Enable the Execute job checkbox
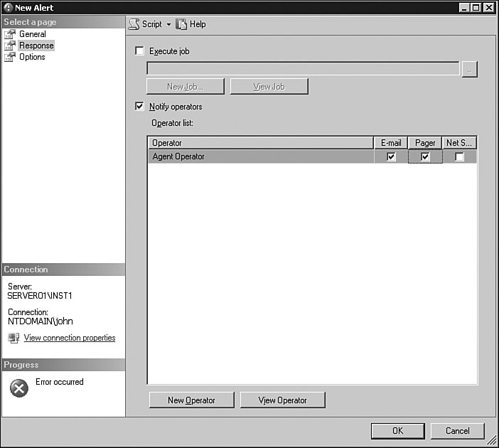Image resolution: width=499 pixels, height=448 pixels. (139, 50)
